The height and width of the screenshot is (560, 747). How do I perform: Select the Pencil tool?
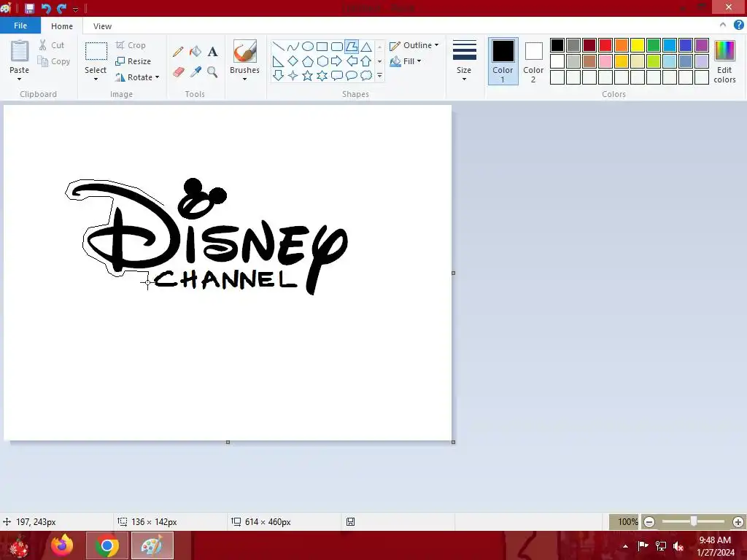pos(178,52)
